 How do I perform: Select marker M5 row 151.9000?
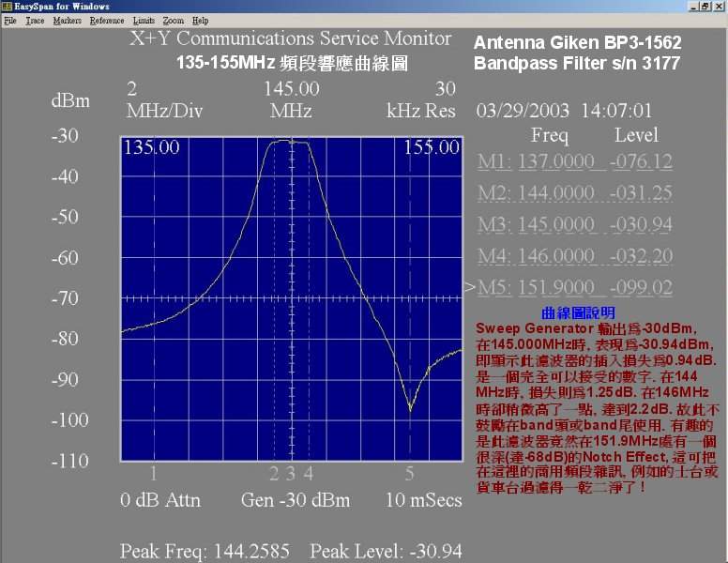(575, 287)
